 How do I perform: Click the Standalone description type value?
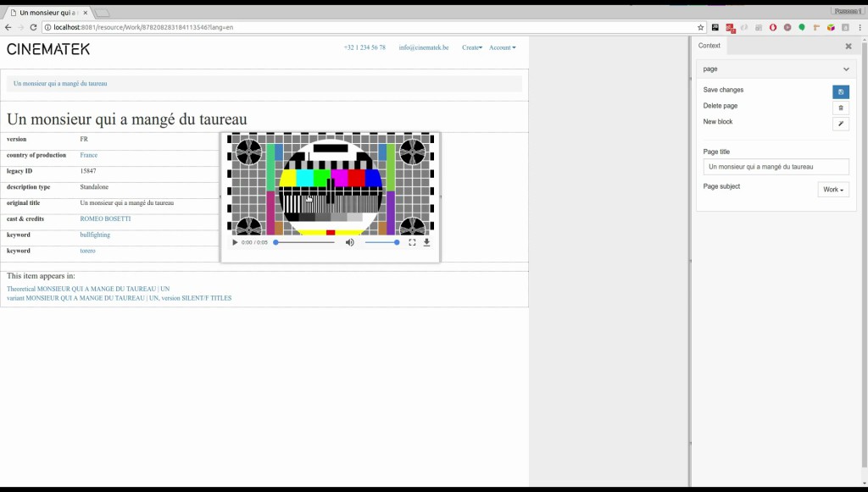click(x=94, y=187)
